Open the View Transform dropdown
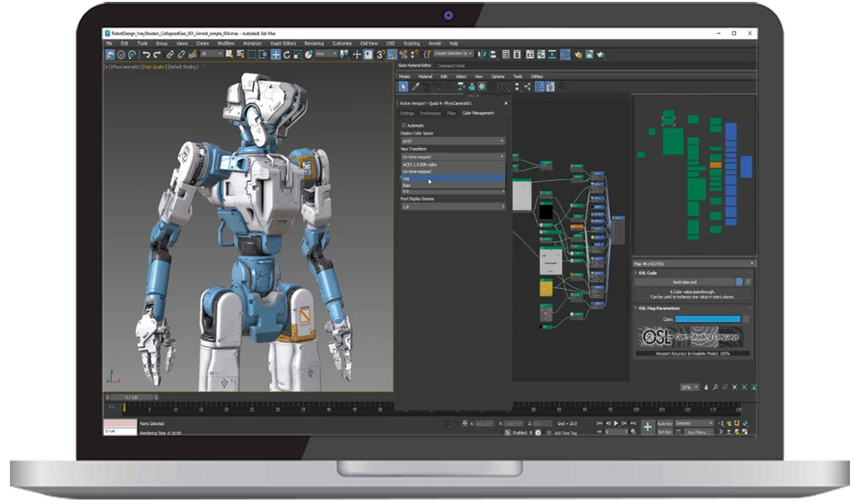 coord(453,157)
